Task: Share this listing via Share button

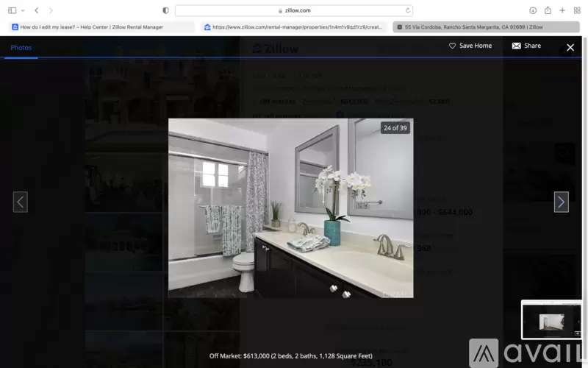Action: [x=526, y=46]
